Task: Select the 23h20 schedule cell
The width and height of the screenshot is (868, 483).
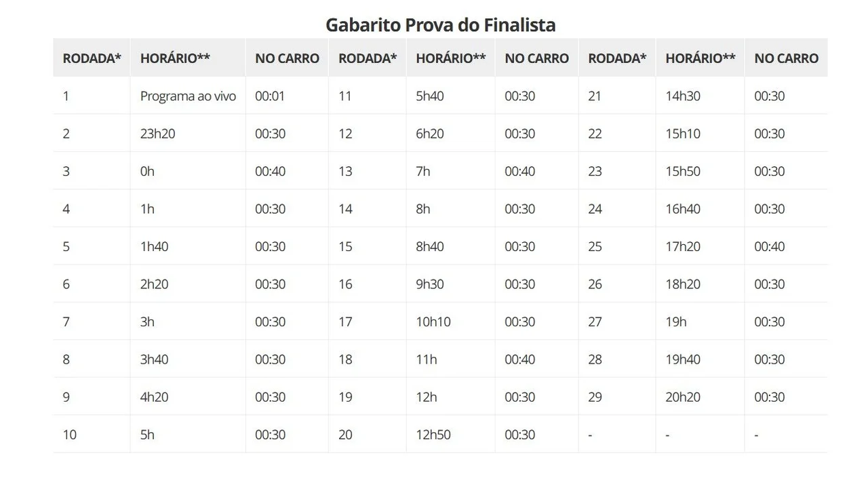Action: click(157, 134)
